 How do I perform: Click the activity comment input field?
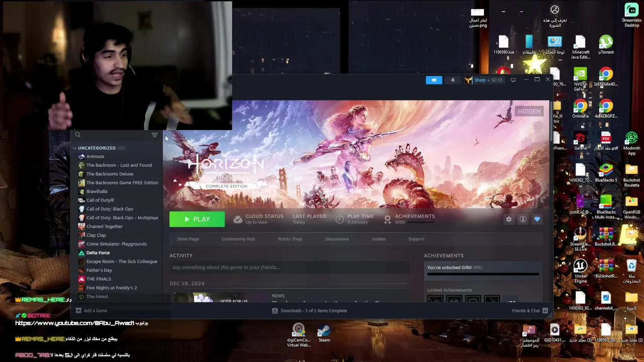click(289, 267)
